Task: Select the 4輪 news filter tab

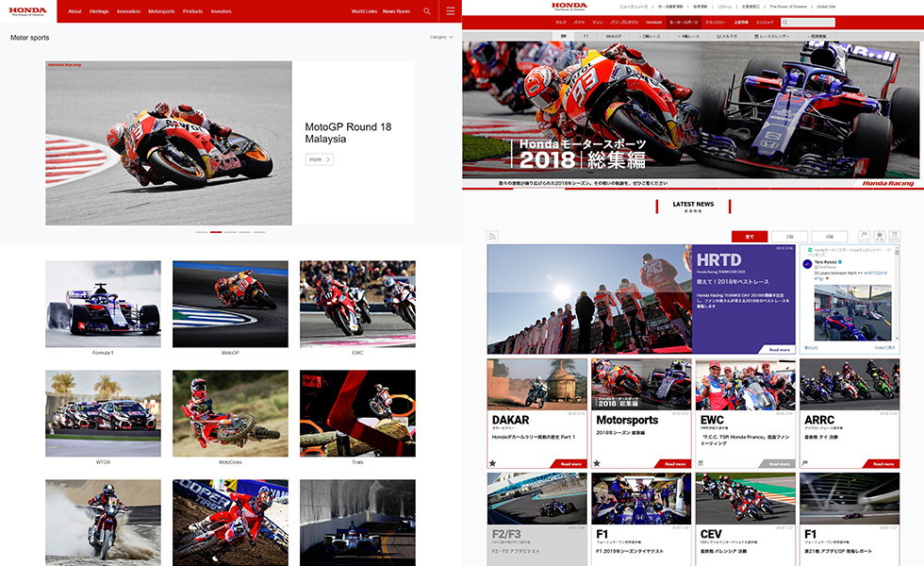Action: pos(829,237)
